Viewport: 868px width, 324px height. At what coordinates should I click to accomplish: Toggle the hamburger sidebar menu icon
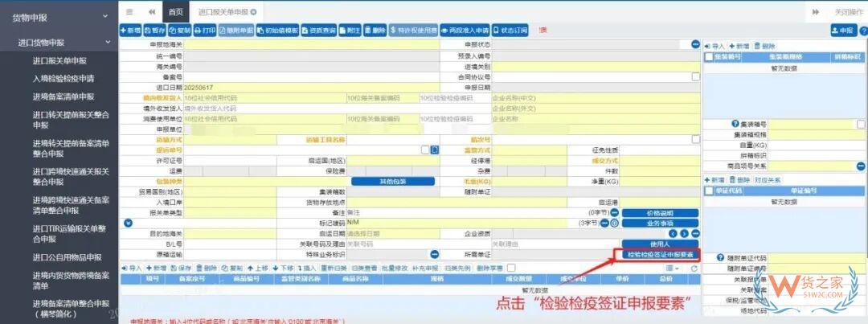click(129, 11)
